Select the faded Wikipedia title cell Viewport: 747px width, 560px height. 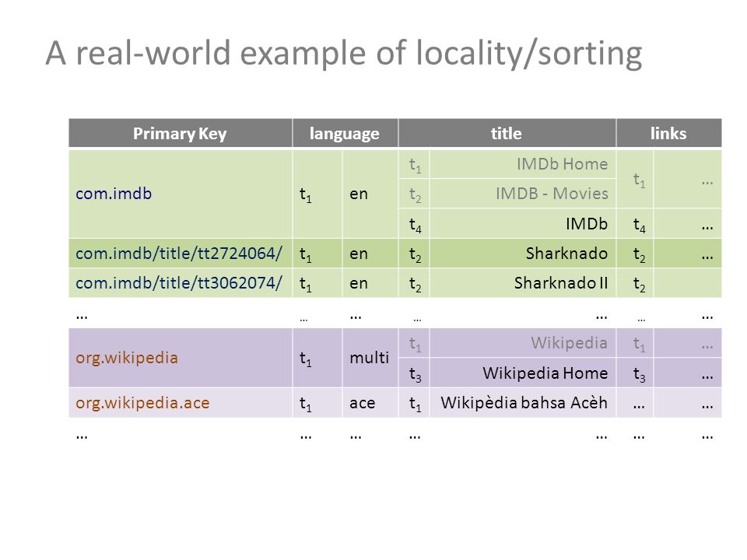pyautogui.click(x=523, y=343)
